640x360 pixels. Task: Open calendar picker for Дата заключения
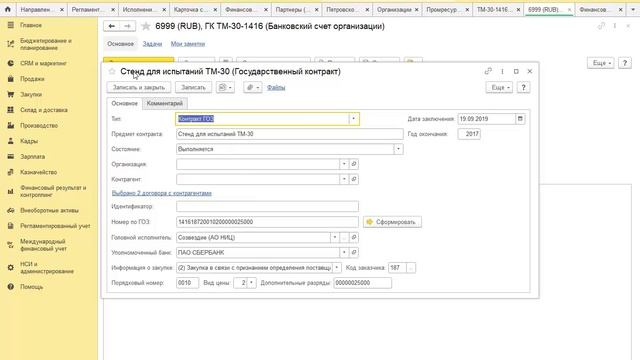coord(520,119)
